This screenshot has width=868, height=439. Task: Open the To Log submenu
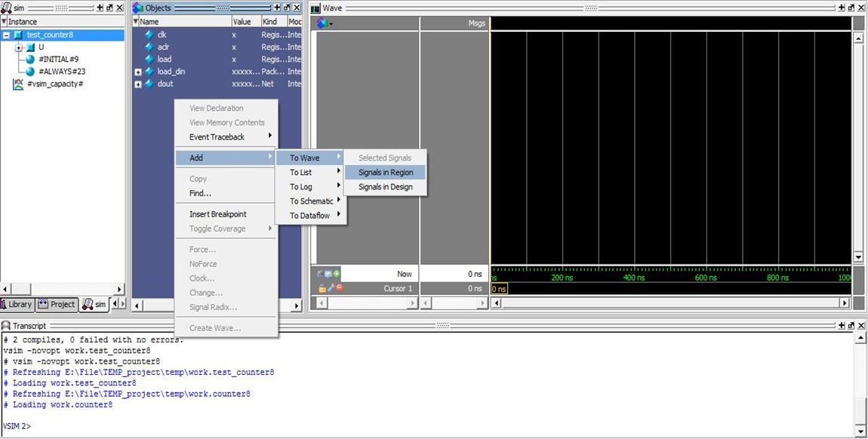[x=310, y=187]
